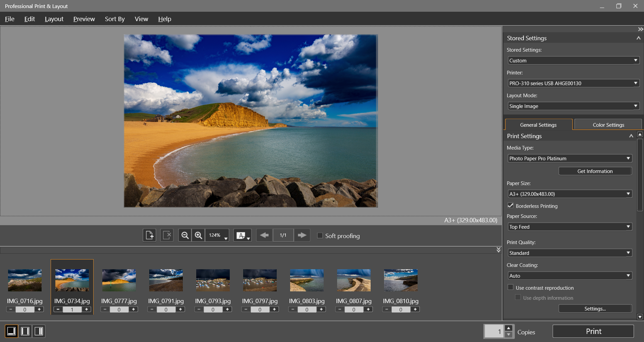
Task: Collapse the Stored Settings section
Action: click(638, 38)
